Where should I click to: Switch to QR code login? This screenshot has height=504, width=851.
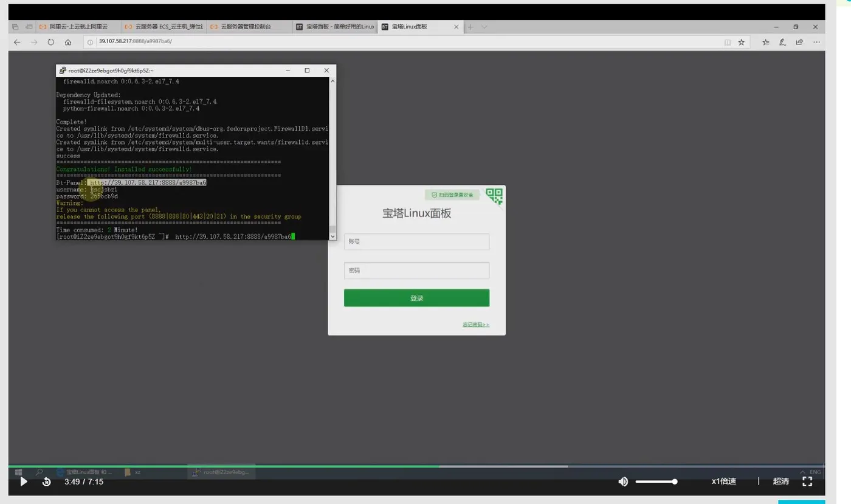[495, 196]
